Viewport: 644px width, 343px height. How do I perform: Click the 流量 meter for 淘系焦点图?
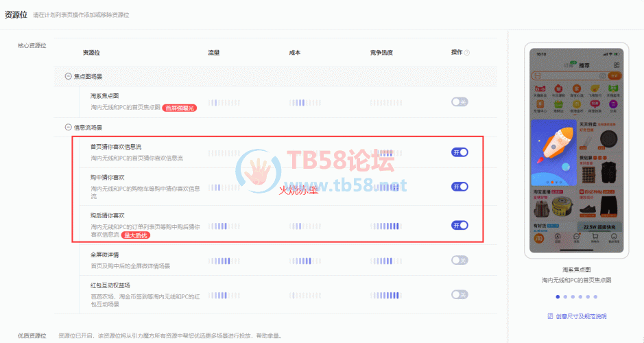click(224, 102)
